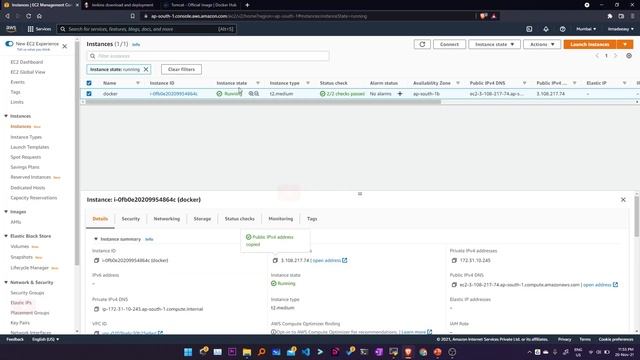Copy the Private IPv4 address 172.31.10.245

[454, 260]
